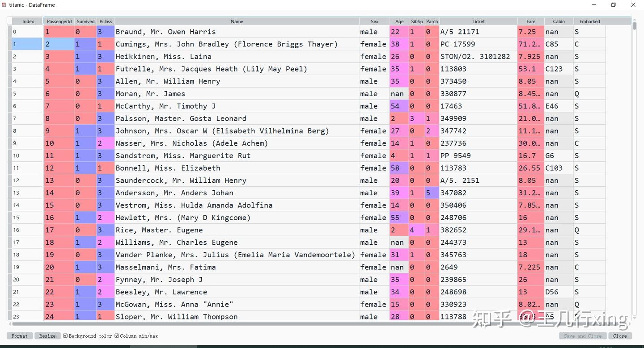Select "Sandstrom, Miss. Marguerite Rut" cell
Image resolution: width=644 pixels, height=348 pixels.
click(x=237, y=156)
